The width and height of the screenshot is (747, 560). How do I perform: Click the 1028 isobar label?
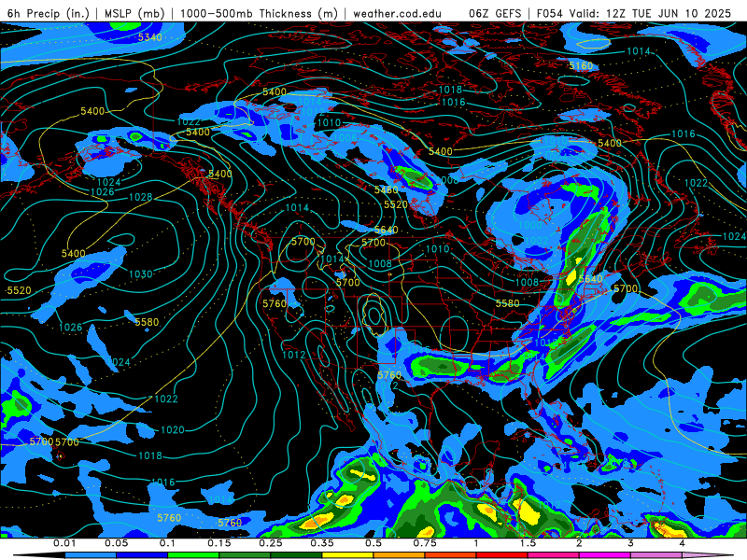pyautogui.click(x=141, y=197)
